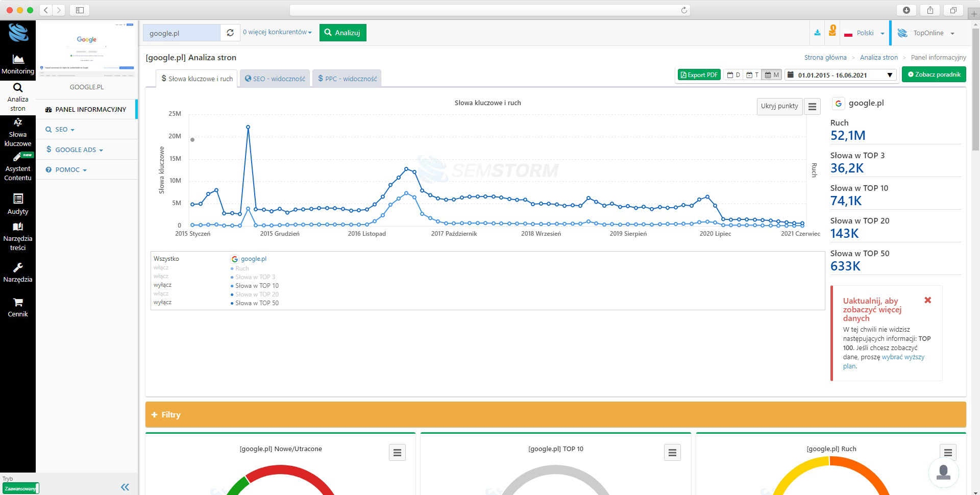The width and height of the screenshot is (980, 495).
Task: Click the browser share icon
Action: point(930,10)
